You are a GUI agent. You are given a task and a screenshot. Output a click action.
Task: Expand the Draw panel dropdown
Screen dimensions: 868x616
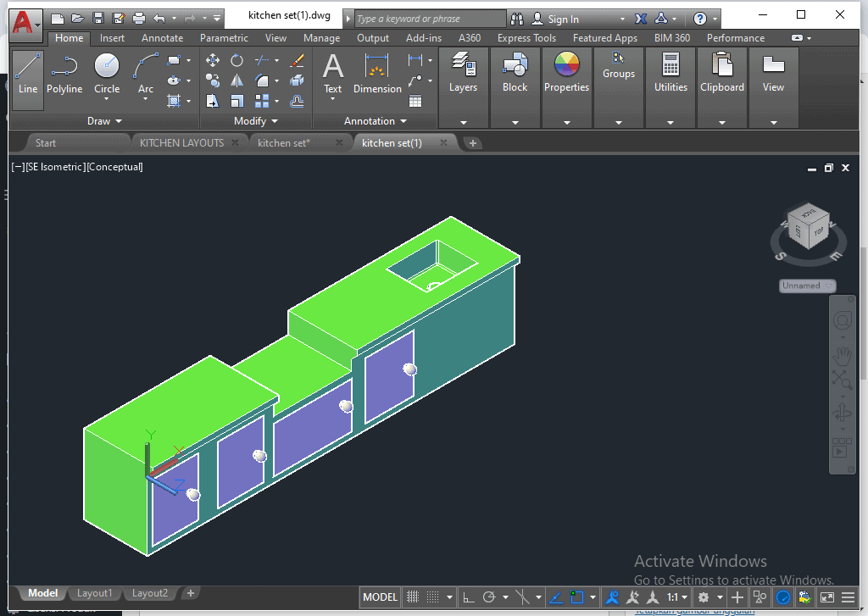(x=105, y=121)
